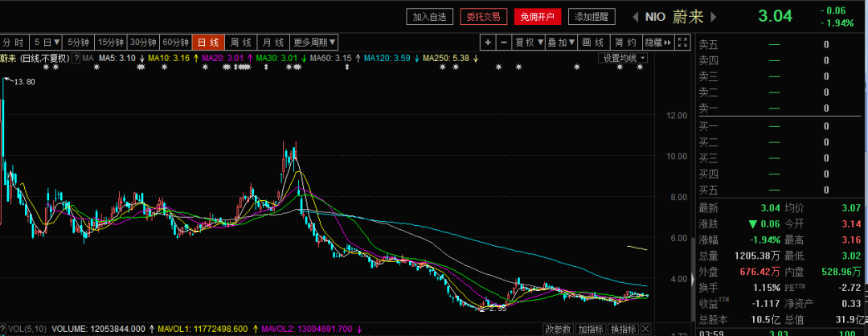Toggle fullscreen chart view icon
Screen dimensions: 868x336
683,43
